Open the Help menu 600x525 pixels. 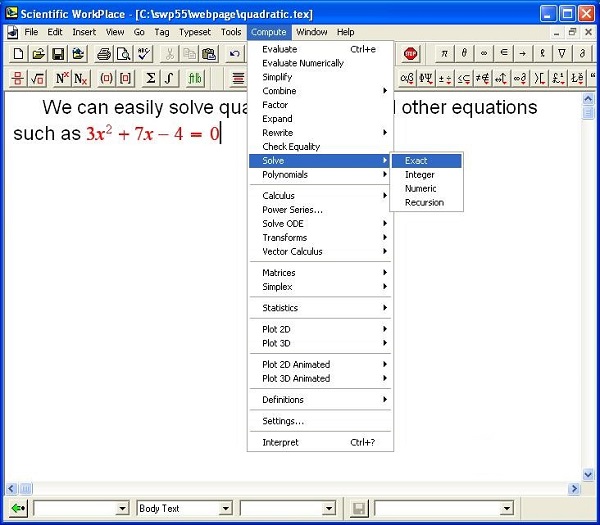click(346, 32)
